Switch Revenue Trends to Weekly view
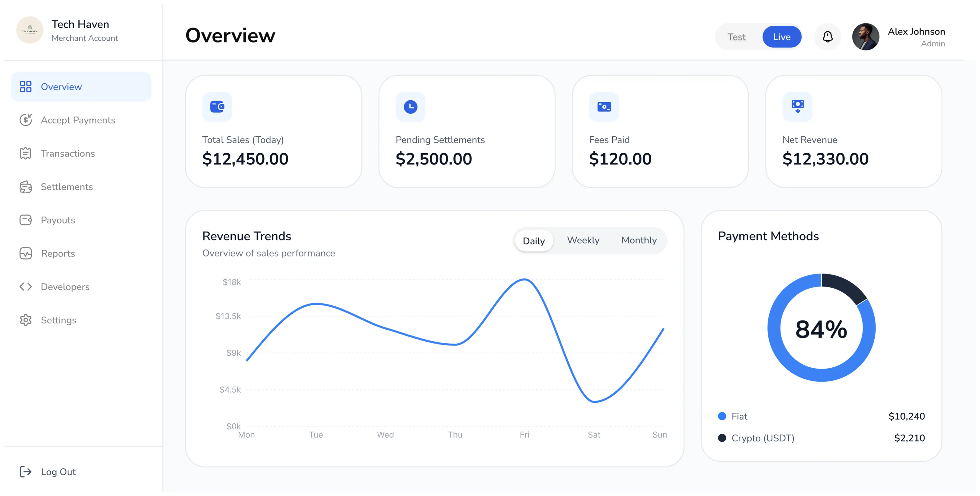The image size is (980, 496). [583, 240]
